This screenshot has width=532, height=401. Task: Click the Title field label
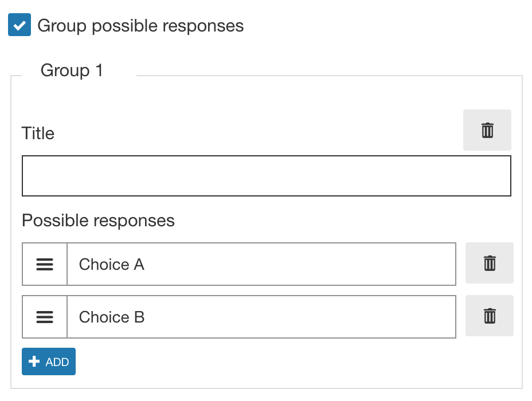coord(38,133)
